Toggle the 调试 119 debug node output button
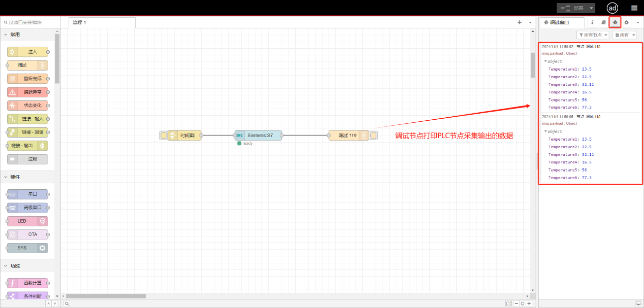644x308 pixels. click(x=373, y=135)
